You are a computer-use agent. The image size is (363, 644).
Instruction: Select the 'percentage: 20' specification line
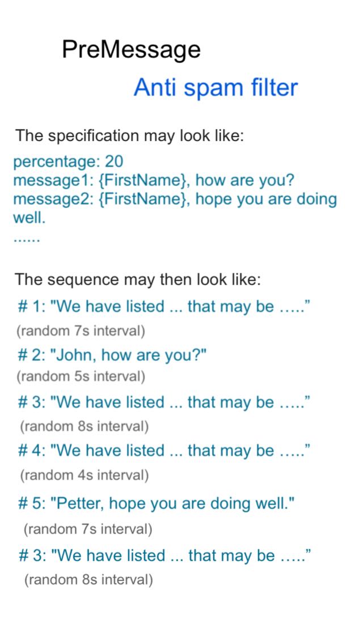pyautogui.click(x=68, y=162)
